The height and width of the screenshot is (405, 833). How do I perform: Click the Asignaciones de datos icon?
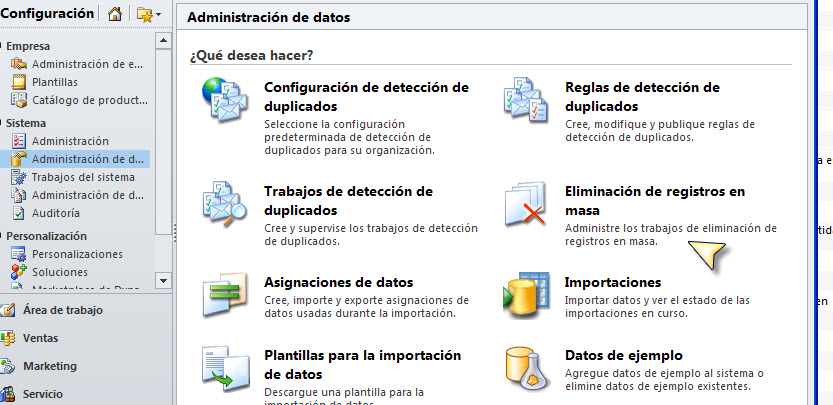point(225,294)
